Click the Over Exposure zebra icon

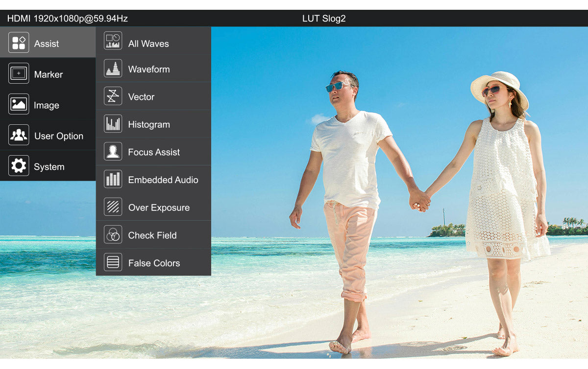tap(113, 207)
